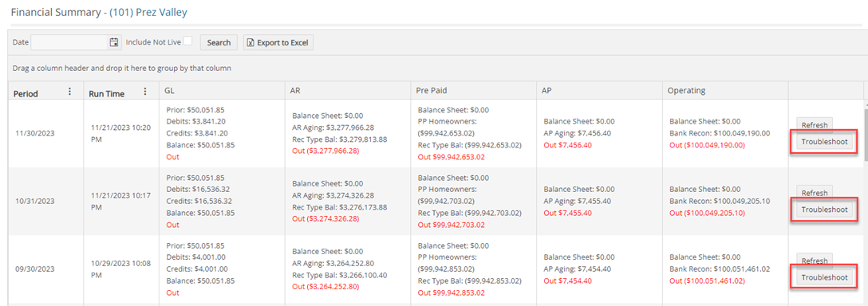Sort by the Run Time column header
868x306 pixels.
(107, 94)
